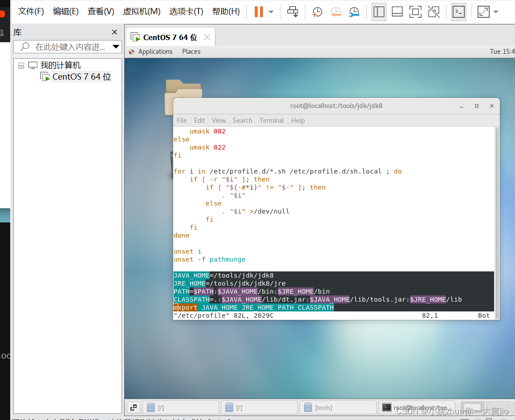The width and height of the screenshot is (515, 420).
Task: Take a snapshot of the virtual machine
Action: click(316, 12)
